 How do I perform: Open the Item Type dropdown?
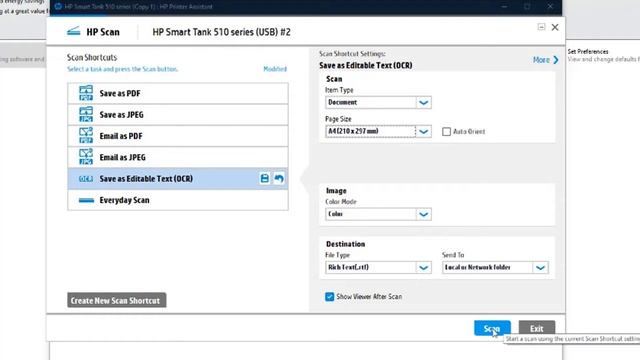(x=423, y=102)
